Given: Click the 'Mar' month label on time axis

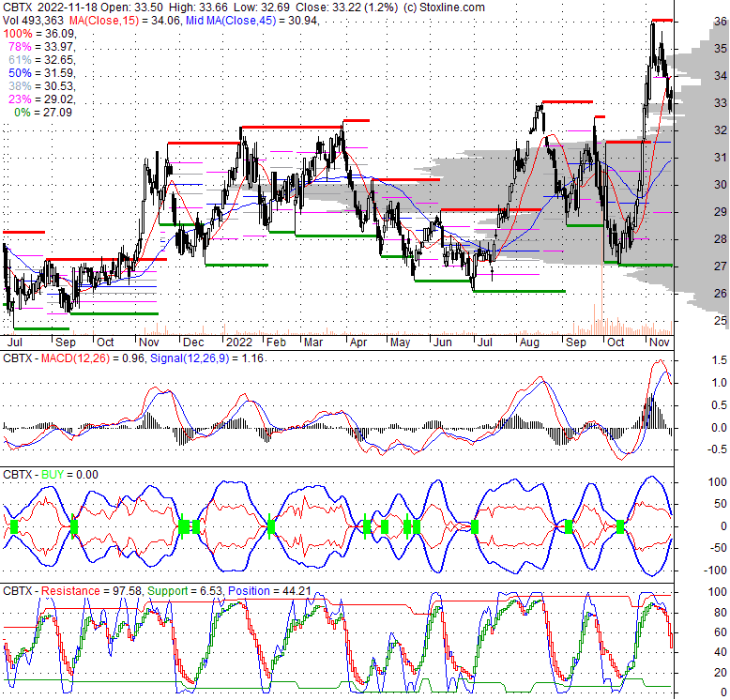Looking at the screenshot, I should coord(312,342).
